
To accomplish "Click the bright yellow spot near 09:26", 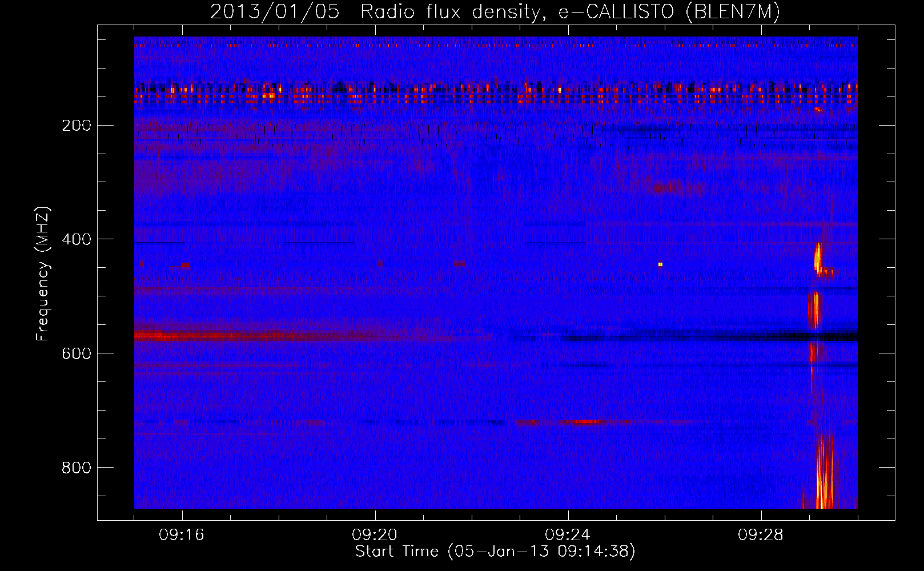I will (x=660, y=264).
